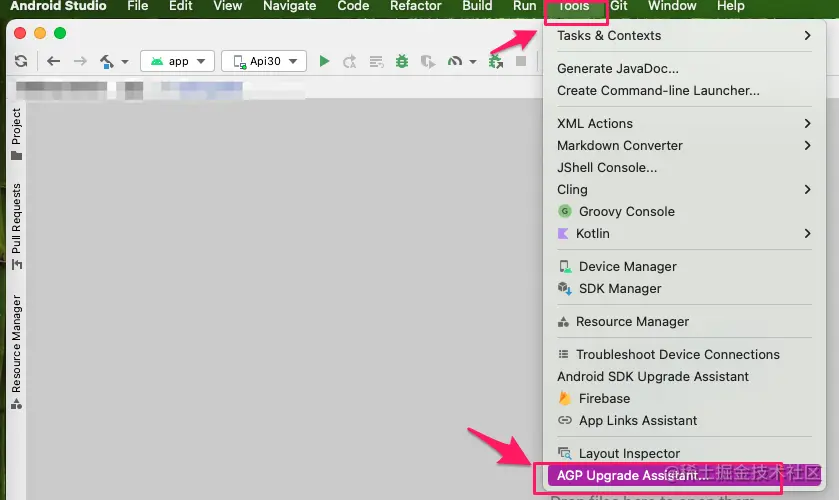Expand Cling submenu
Viewport: 839px width, 500px height.
(684, 189)
